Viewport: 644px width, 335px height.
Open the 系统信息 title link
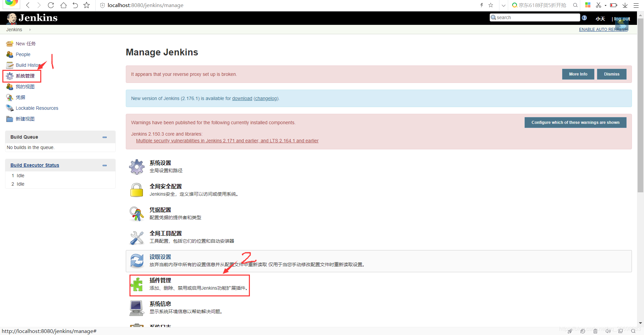(x=160, y=304)
